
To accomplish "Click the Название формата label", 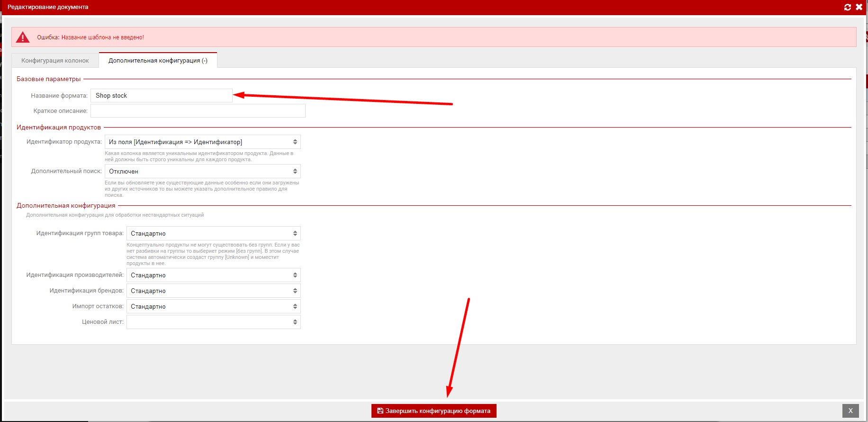I will pyautogui.click(x=59, y=95).
